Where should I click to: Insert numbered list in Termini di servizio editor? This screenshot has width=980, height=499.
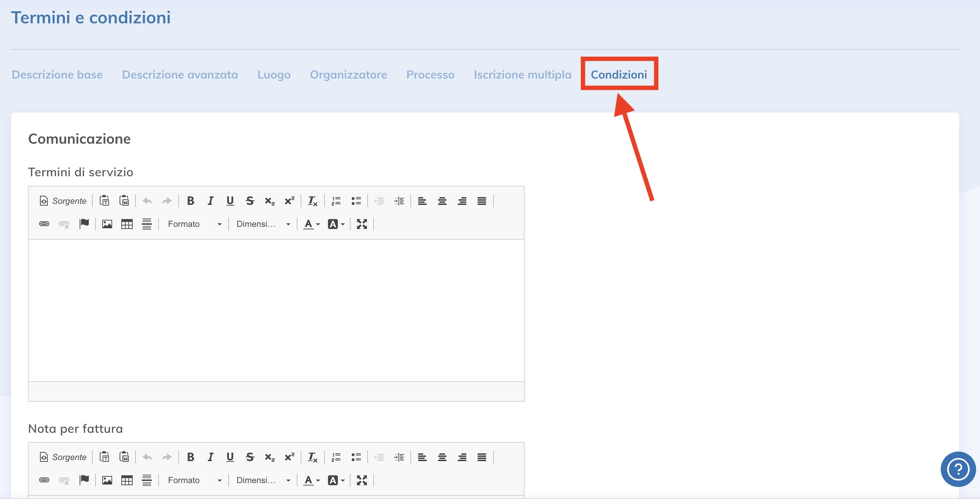336,201
